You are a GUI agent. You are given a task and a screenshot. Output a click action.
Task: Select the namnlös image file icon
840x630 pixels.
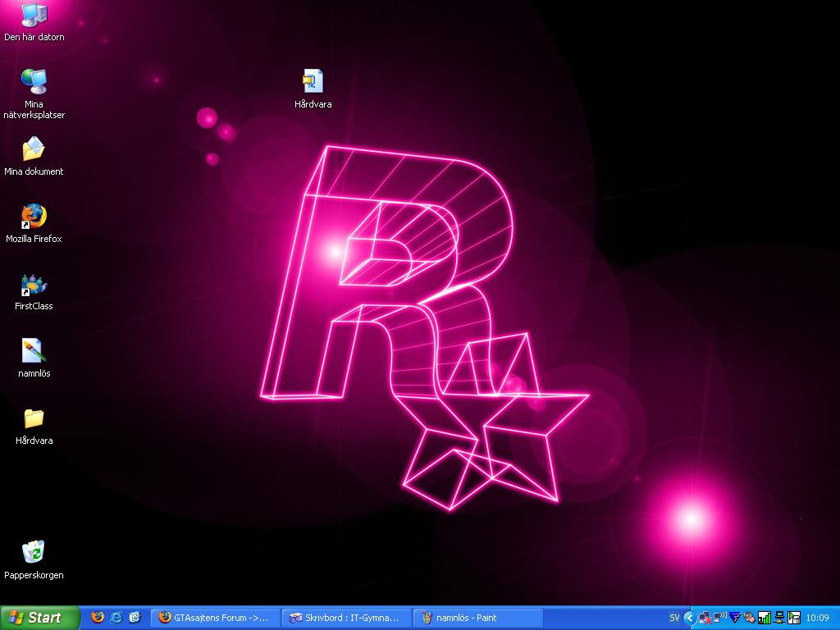tap(34, 351)
